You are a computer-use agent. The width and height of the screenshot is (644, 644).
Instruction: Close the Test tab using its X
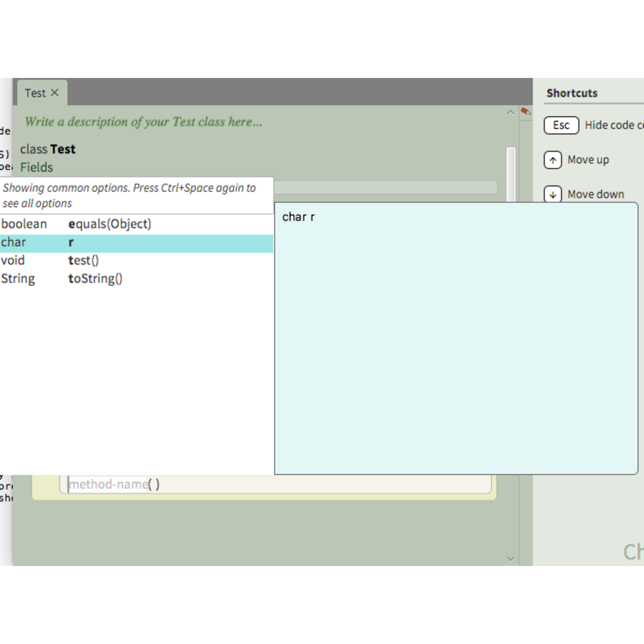[55, 93]
